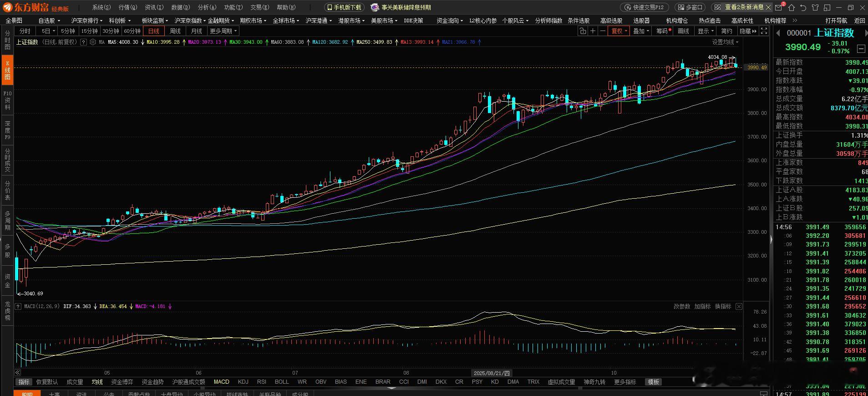Open the 分析(A) menu
The width and height of the screenshot is (868, 396).
click(x=207, y=7)
